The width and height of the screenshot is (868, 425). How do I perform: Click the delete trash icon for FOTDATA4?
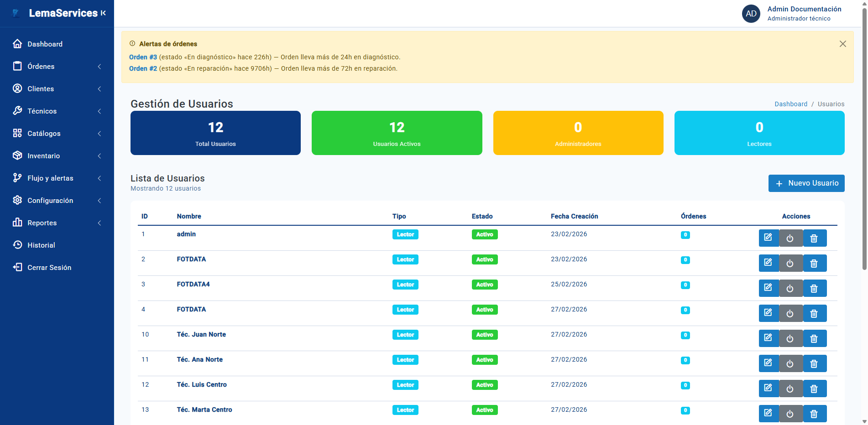point(814,288)
